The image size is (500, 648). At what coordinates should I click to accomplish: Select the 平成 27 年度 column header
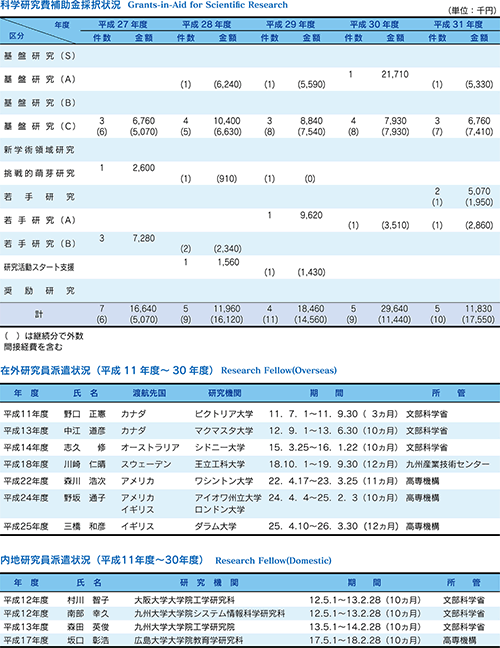pos(123,24)
